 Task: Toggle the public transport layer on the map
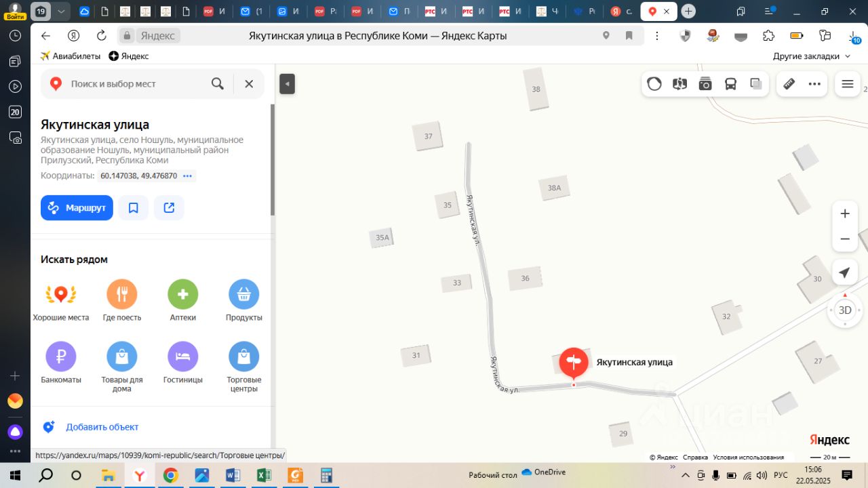(730, 84)
